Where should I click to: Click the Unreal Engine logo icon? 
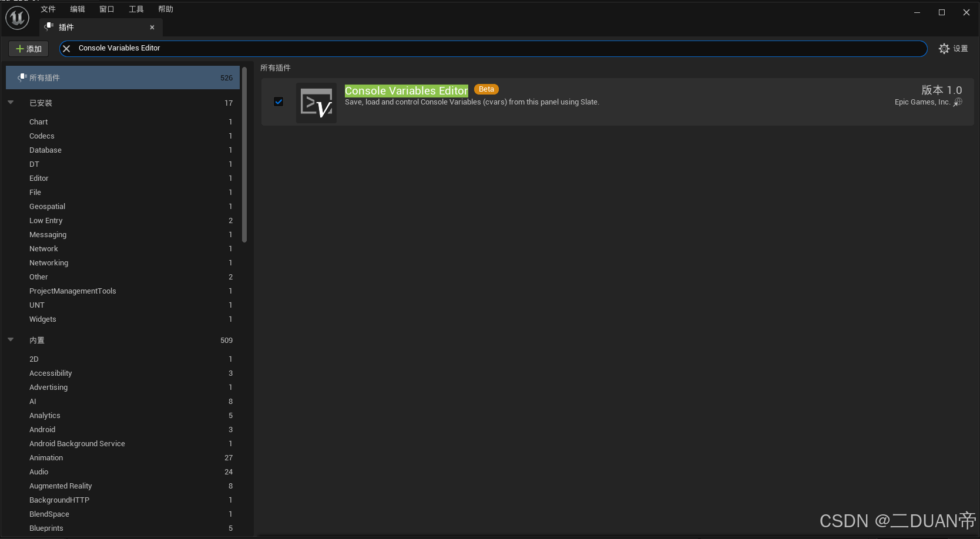pyautogui.click(x=17, y=18)
